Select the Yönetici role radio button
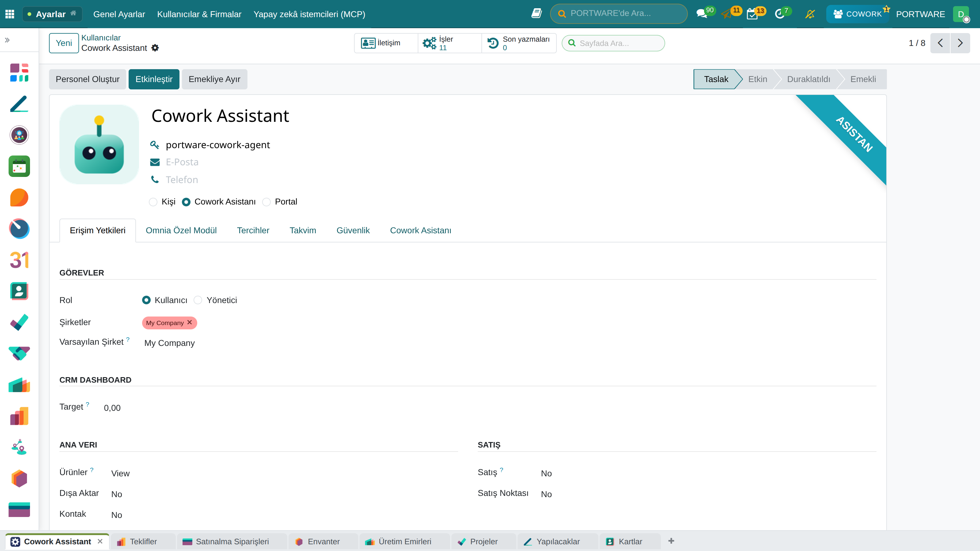Image resolution: width=980 pixels, height=551 pixels. [x=198, y=300]
